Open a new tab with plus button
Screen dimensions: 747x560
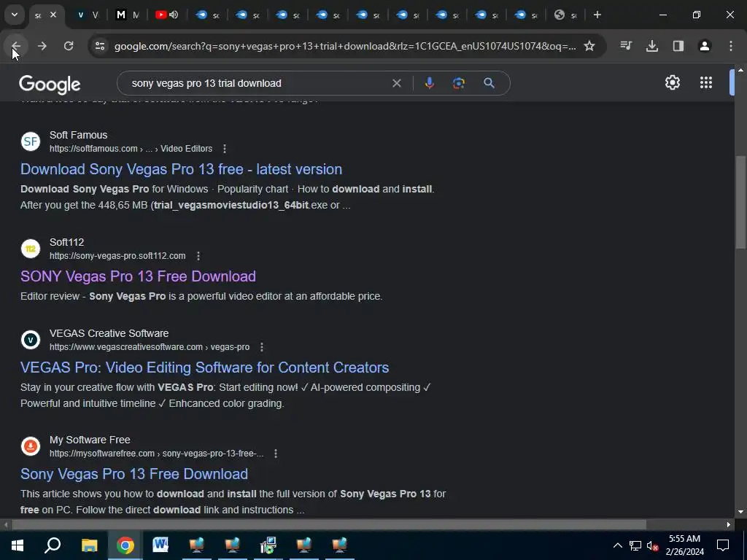click(x=597, y=15)
